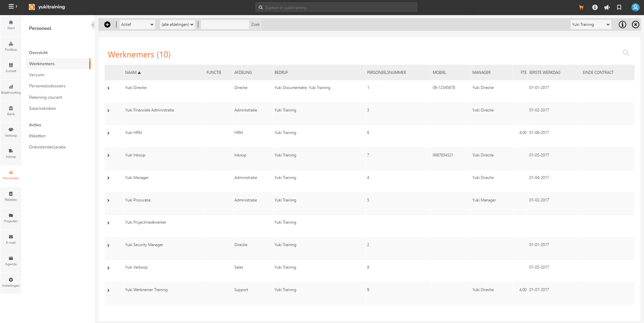Sort by the PERSONEELSNUMMER column header
The width and height of the screenshot is (644, 323).
point(386,73)
